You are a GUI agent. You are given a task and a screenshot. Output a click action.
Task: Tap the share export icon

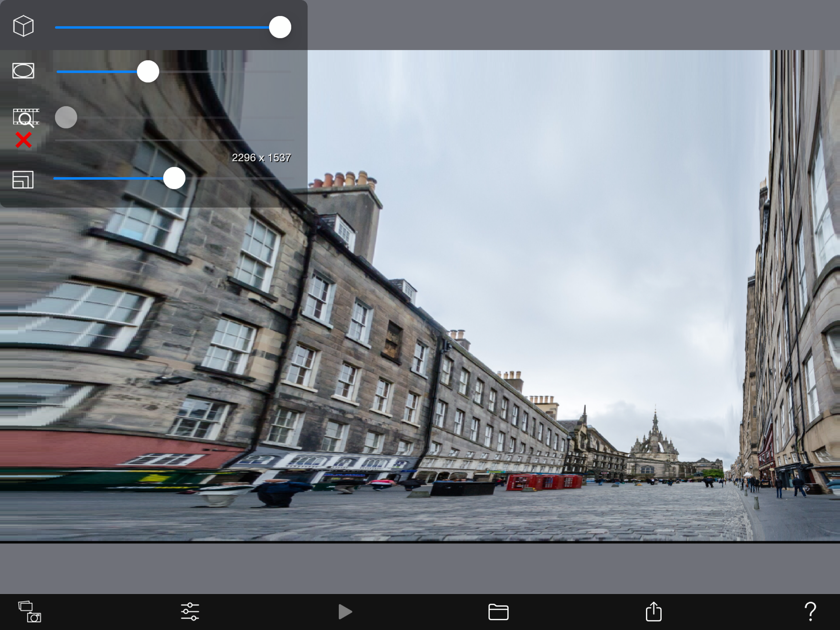click(654, 611)
